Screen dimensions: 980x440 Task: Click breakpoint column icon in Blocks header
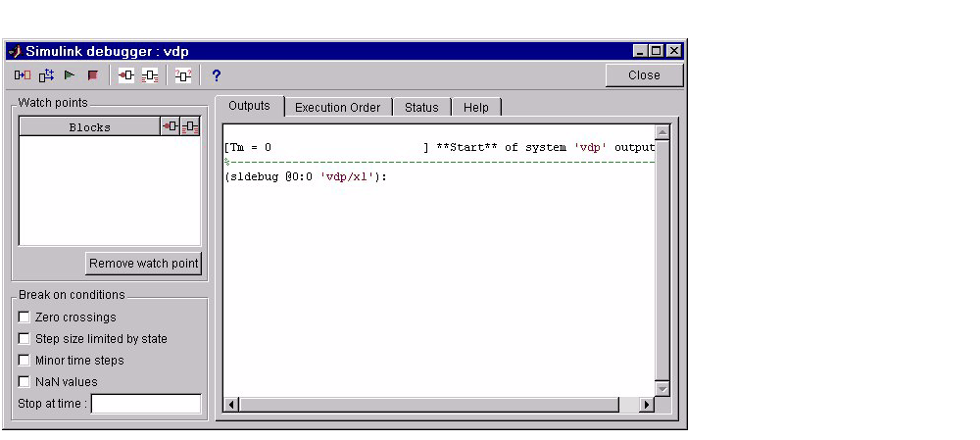170,126
